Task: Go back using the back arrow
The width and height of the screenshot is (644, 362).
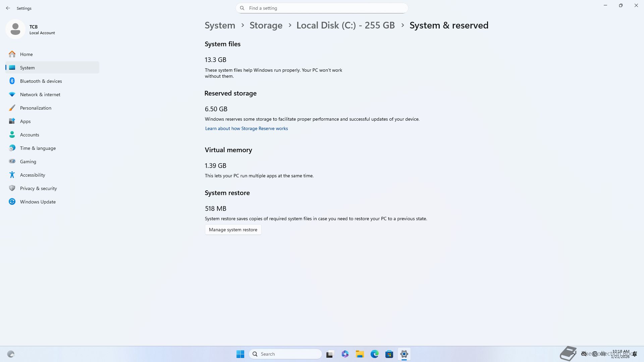Action: 8,8
